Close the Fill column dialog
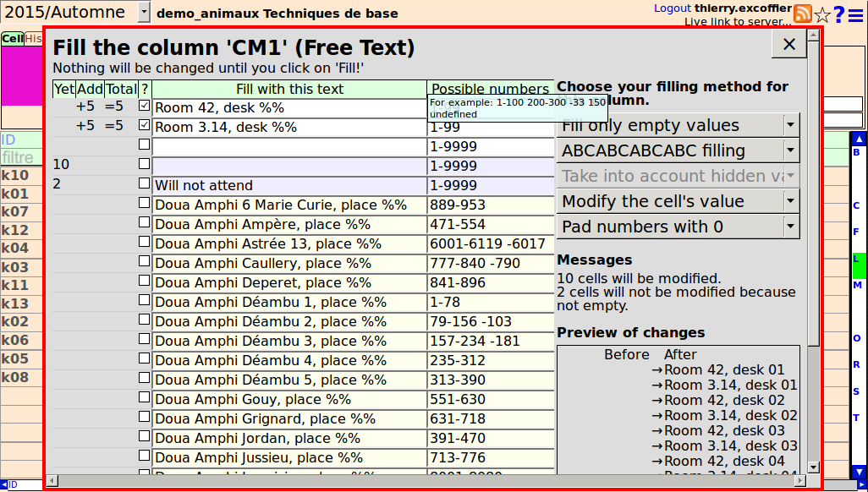Screen dimensions: 868x492 789,45
